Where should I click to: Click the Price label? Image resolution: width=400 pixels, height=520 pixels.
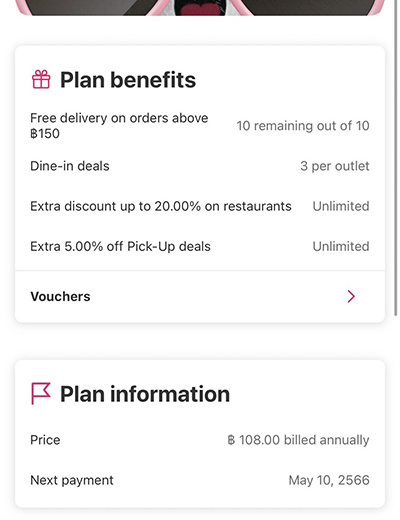tap(45, 440)
